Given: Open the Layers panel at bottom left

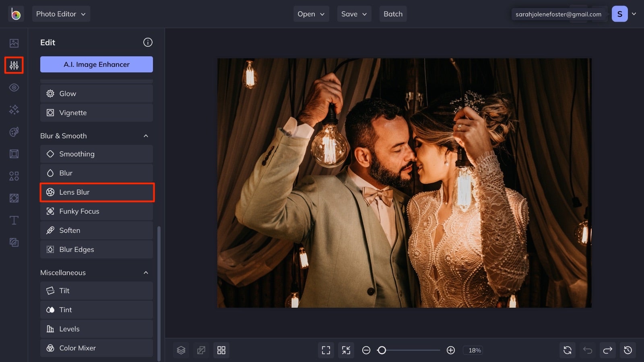Looking at the screenshot, I should pyautogui.click(x=181, y=350).
